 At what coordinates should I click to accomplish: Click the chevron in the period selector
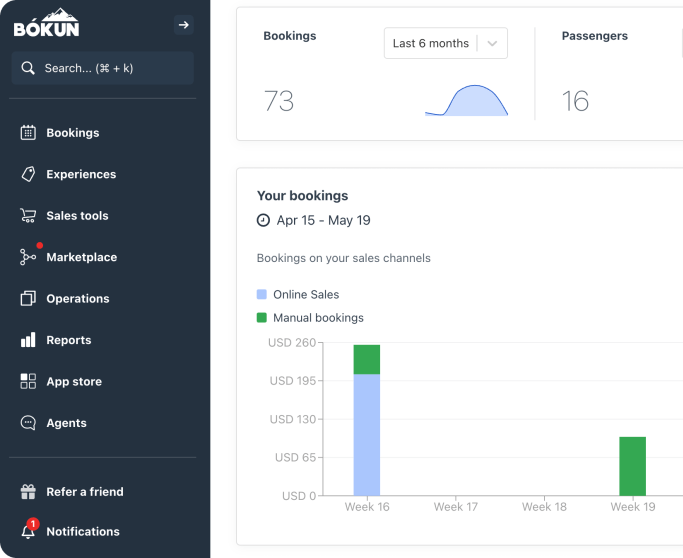[x=492, y=44]
